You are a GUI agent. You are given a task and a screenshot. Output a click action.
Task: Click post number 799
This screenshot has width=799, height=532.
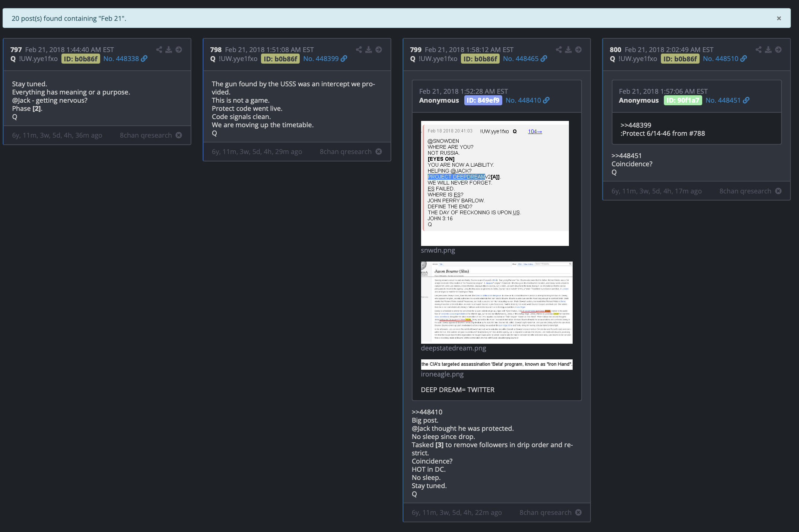tap(416, 50)
